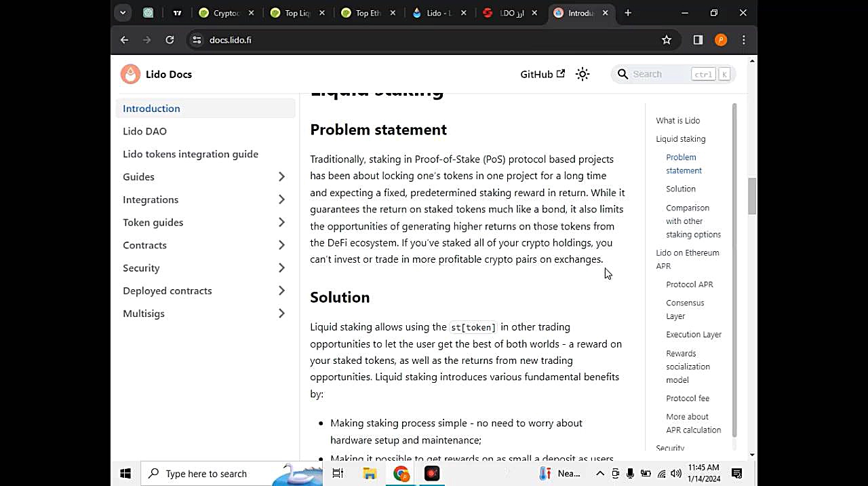The width and height of the screenshot is (868, 486).
Task: Open the Deployed contracts category label
Action: point(167,291)
